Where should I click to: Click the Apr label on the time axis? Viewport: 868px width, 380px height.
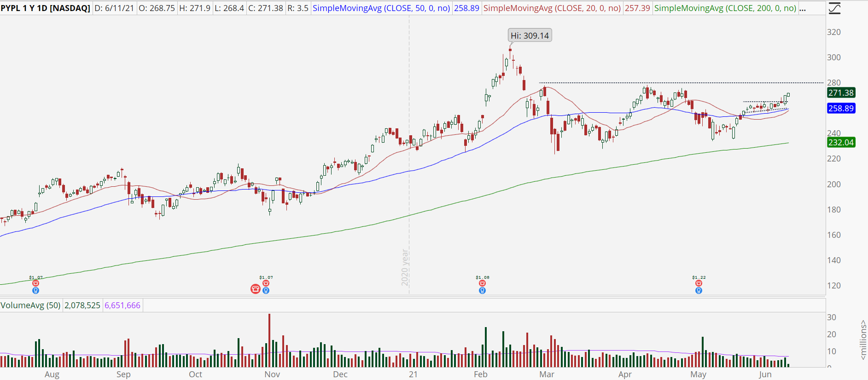tap(625, 374)
